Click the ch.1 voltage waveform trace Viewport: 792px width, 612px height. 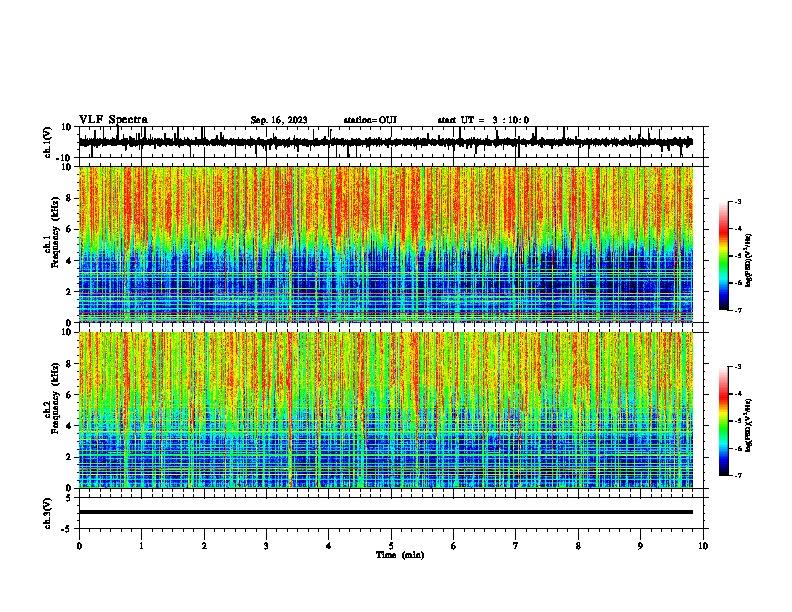click(386, 142)
